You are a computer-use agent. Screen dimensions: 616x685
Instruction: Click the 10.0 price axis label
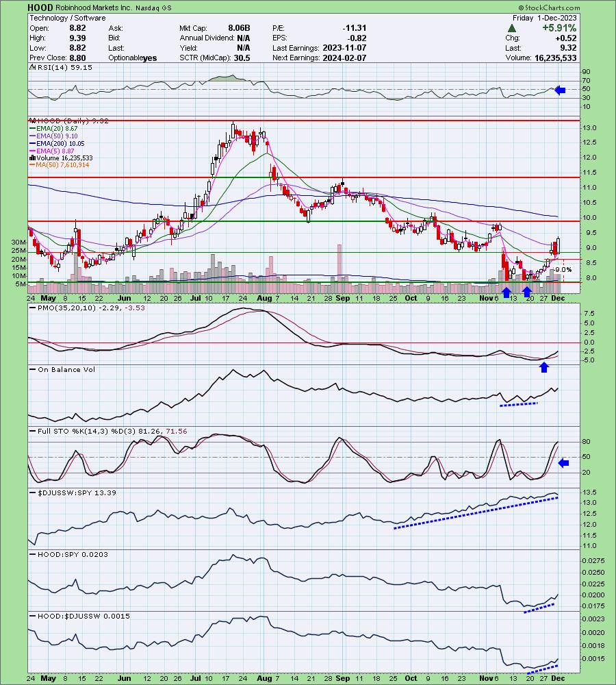590,218
